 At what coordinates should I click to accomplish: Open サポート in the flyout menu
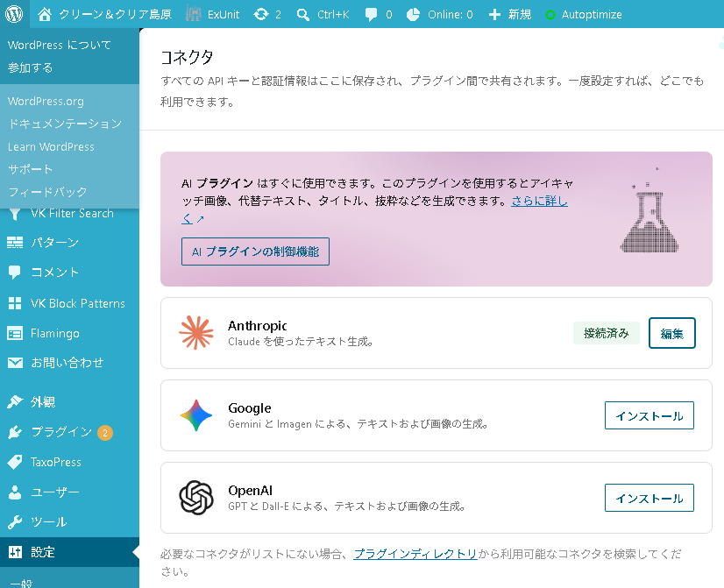pyautogui.click(x=31, y=169)
